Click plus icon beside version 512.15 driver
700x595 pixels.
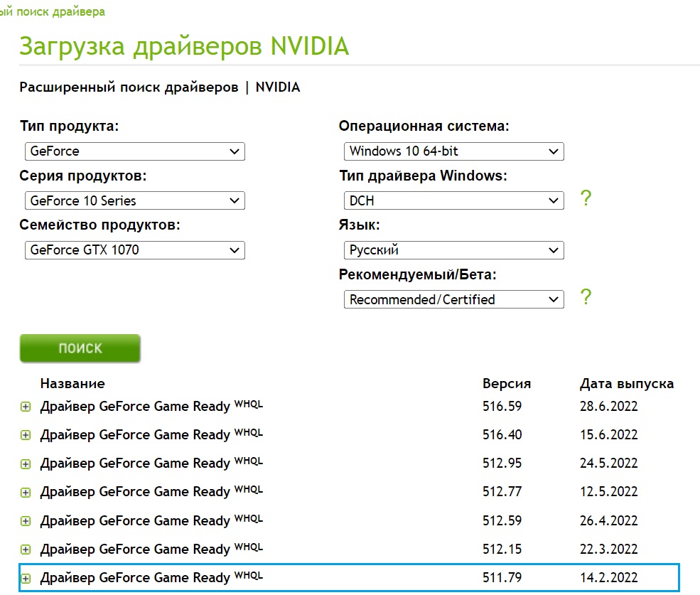point(26,550)
